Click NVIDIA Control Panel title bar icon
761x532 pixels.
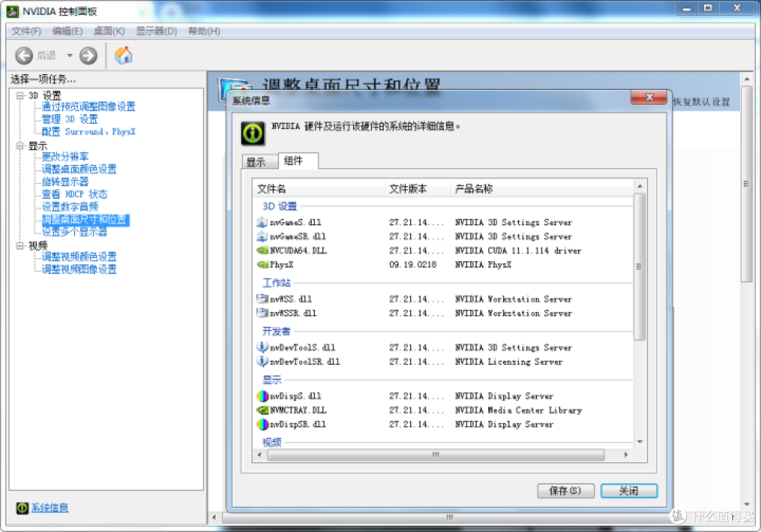click(13, 11)
